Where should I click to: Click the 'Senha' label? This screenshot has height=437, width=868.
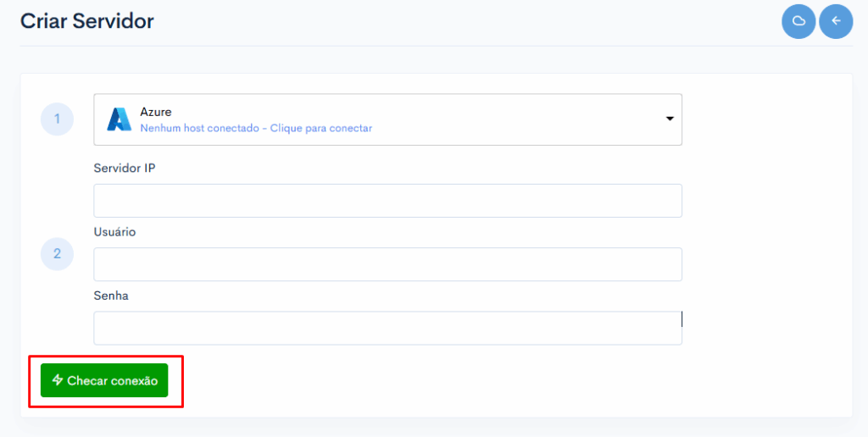[x=111, y=296]
